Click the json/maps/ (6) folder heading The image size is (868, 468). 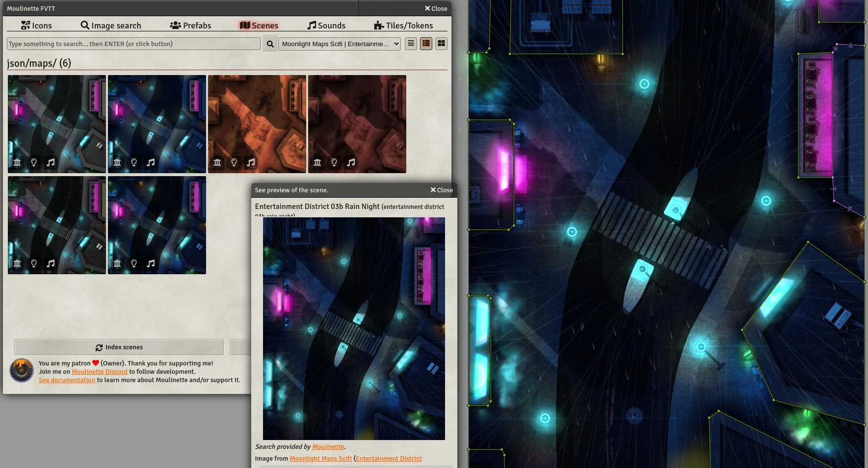[x=39, y=63]
